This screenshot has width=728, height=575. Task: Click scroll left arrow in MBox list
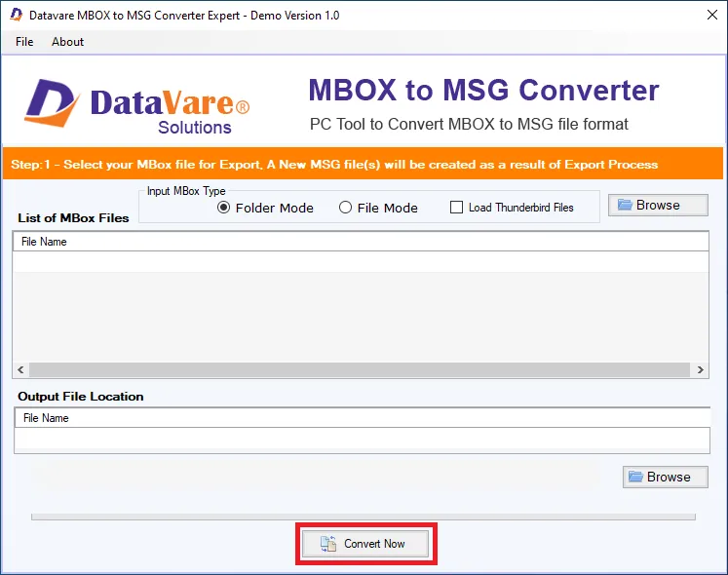(x=20, y=370)
